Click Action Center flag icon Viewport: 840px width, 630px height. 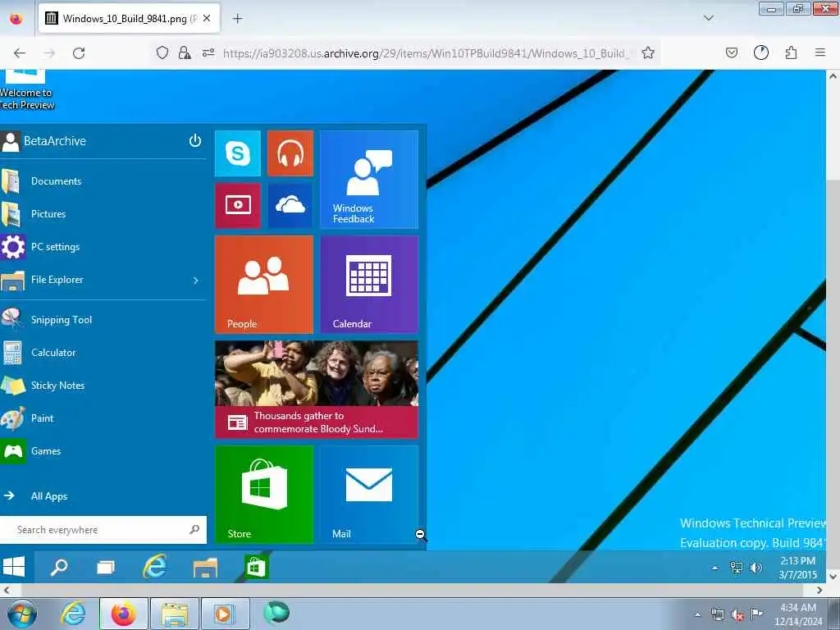tap(756, 614)
